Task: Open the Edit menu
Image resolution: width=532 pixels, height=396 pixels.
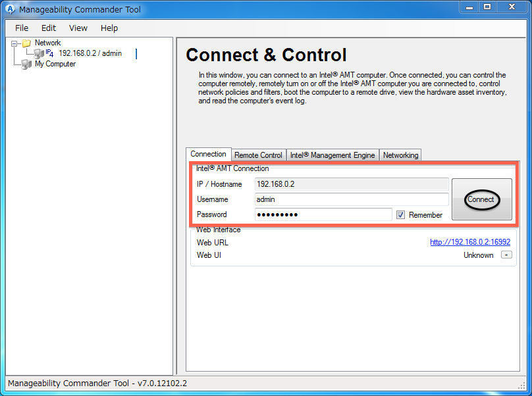Action: click(49, 28)
